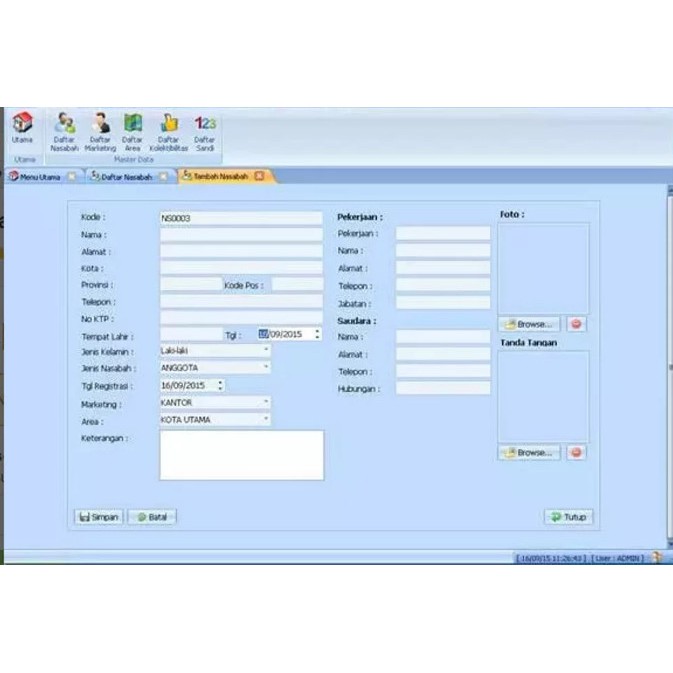Click Telepon field under Saudara section
This screenshot has width=673, height=673.
(x=443, y=371)
